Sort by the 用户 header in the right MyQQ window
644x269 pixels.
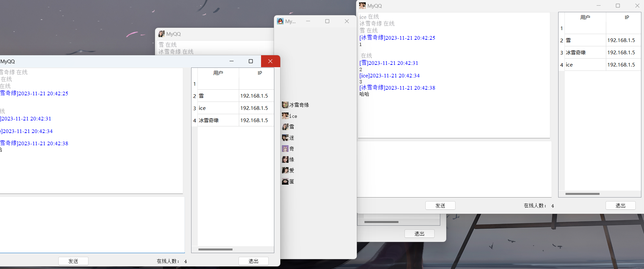[x=585, y=18]
